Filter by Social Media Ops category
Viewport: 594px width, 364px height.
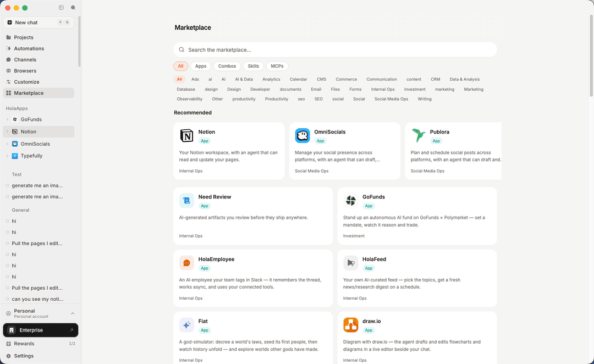(x=392, y=99)
